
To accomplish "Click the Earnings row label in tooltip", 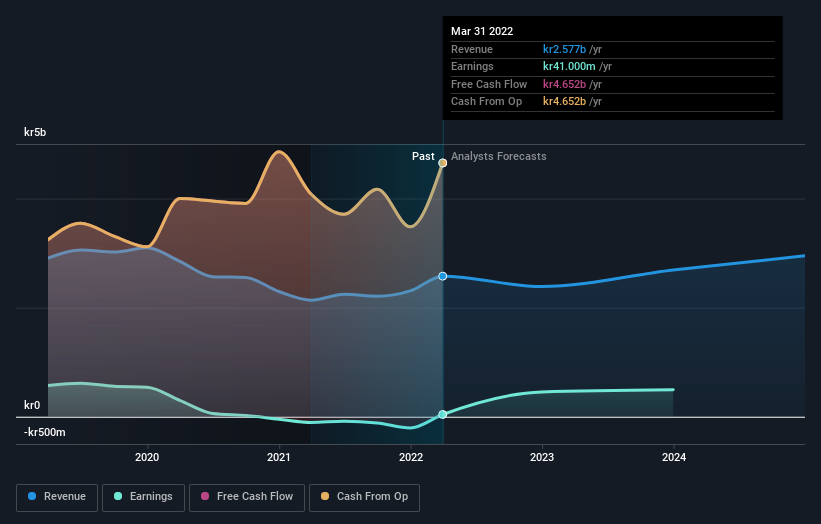I will (x=472, y=66).
